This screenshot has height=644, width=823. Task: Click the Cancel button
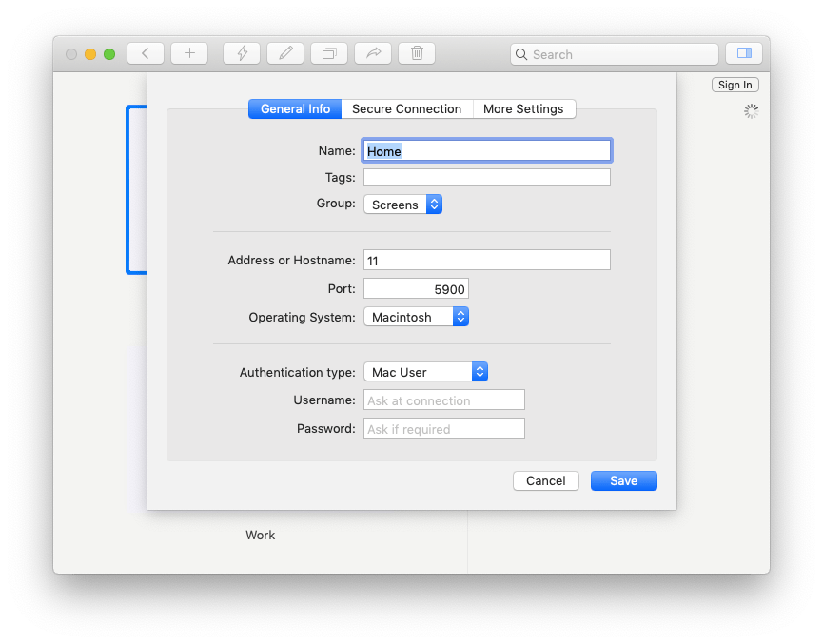[x=545, y=480]
